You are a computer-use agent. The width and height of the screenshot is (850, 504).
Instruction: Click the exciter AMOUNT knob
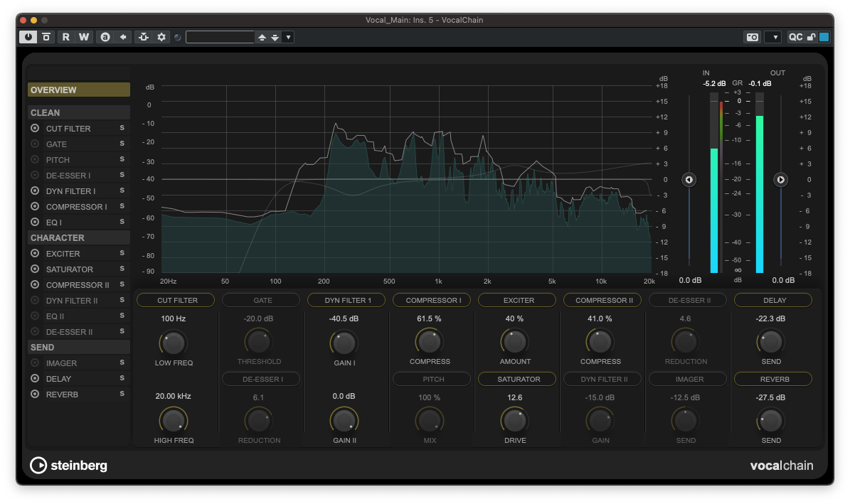tap(514, 342)
